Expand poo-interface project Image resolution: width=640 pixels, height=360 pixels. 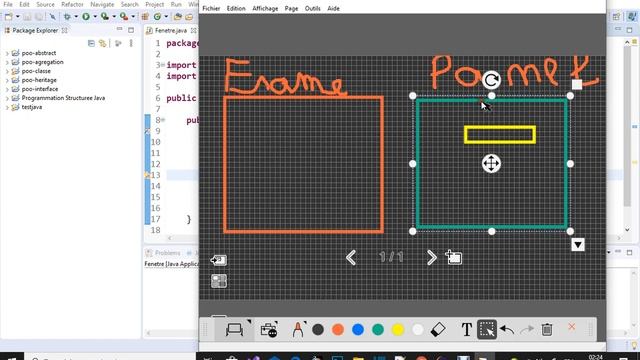point(7,89)
